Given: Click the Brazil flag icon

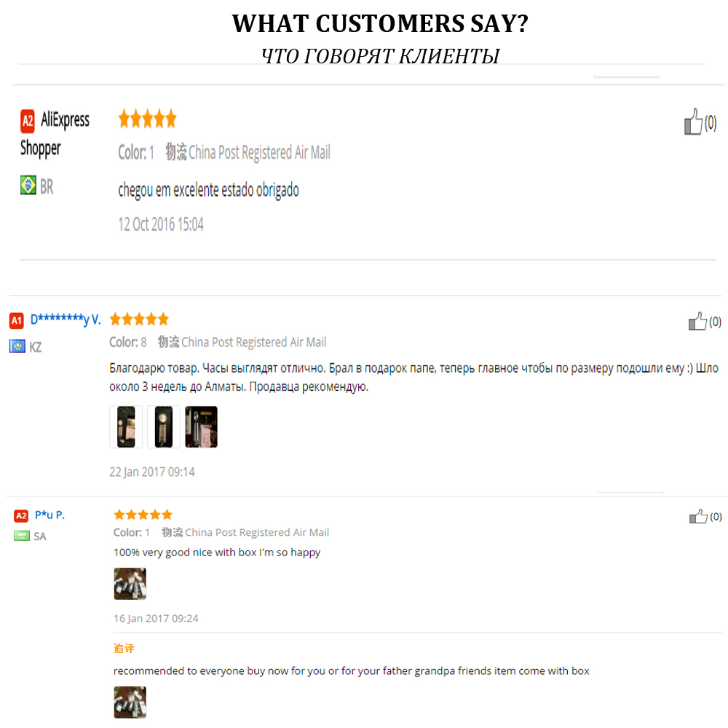Looking at the screenshot, I should click(x=28, y=186).
